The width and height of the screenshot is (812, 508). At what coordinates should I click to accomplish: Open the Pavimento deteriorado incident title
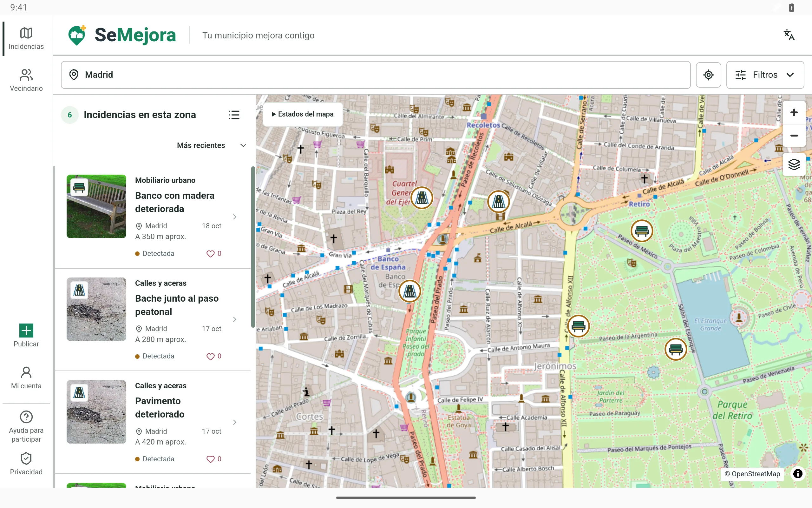tap(160, 408)
